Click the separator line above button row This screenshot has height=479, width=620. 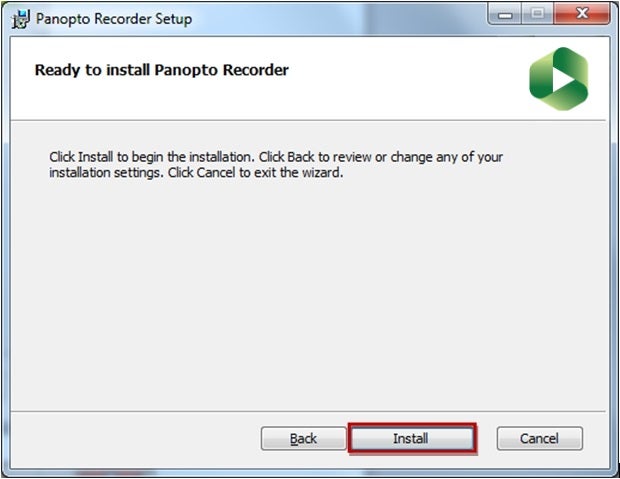point(308,411)
